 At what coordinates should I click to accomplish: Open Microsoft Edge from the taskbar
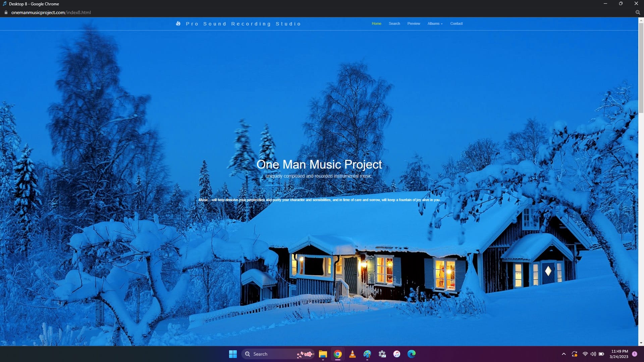coord(411,354)
